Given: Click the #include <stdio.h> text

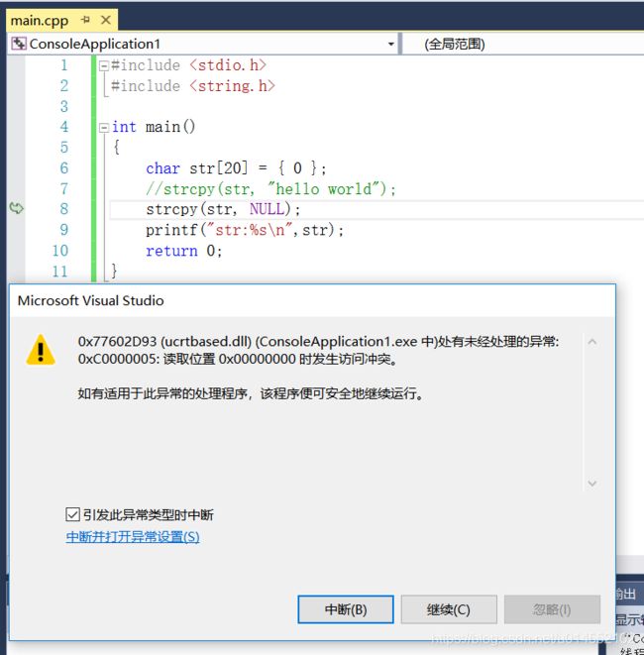Looking at the screenshot, I should click(188, 65).
